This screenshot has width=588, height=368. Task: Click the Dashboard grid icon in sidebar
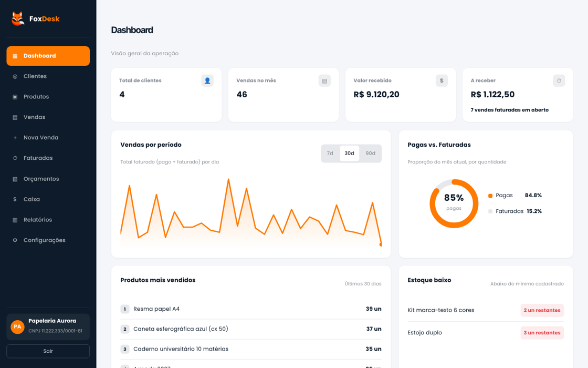pyautogui.click(x=15, y=56)
